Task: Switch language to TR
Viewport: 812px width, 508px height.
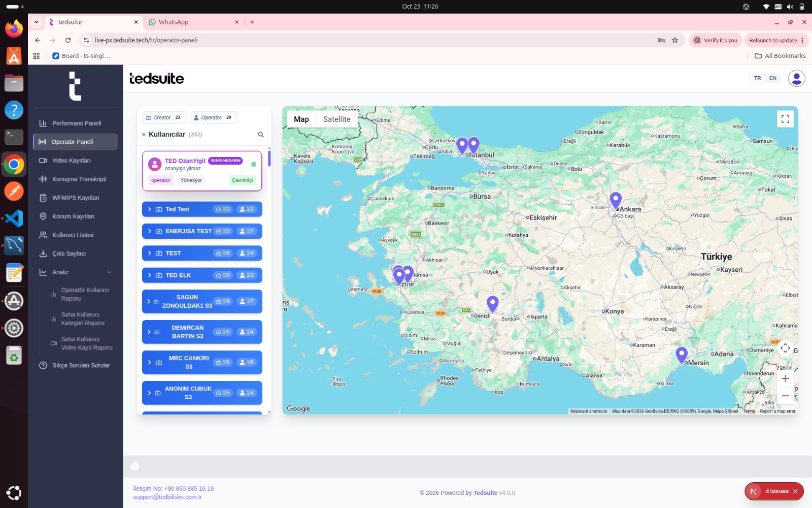Action: [x=757, y=78]
